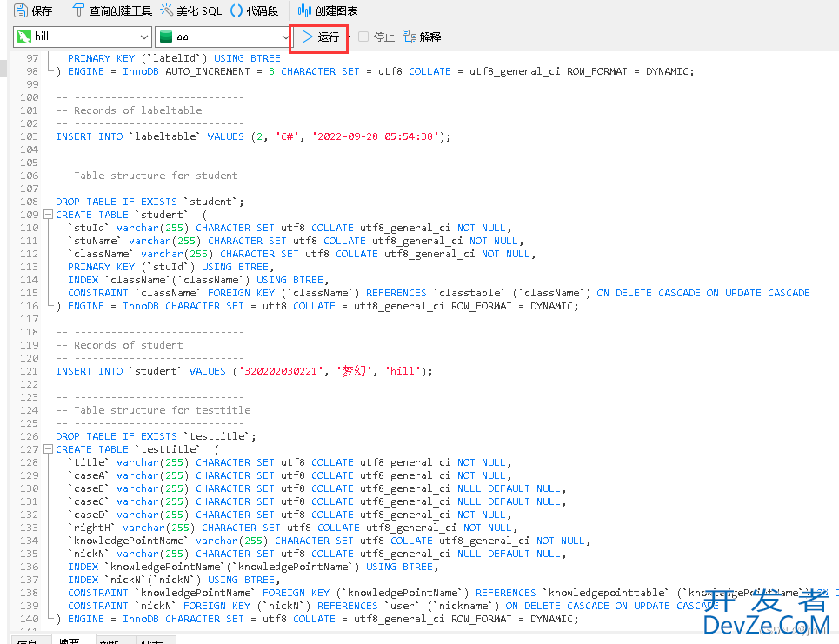Click line number 117 in the gutter

pos(30,319)
